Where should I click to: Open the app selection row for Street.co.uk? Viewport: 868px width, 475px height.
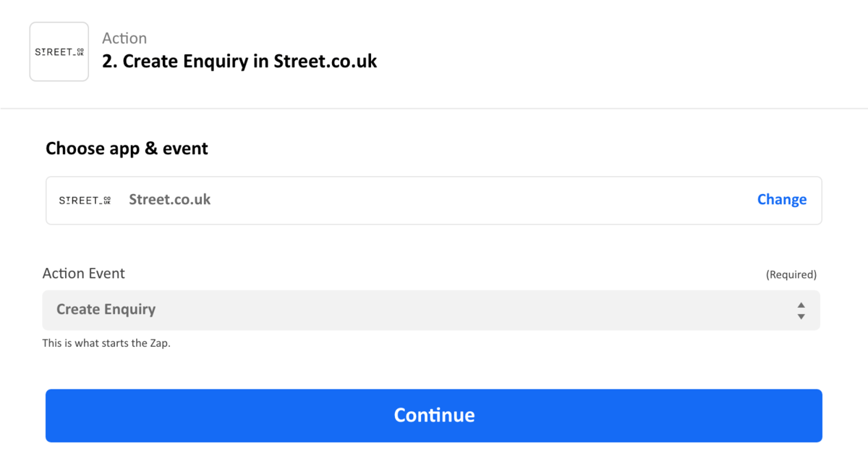(x=434, y=200)
